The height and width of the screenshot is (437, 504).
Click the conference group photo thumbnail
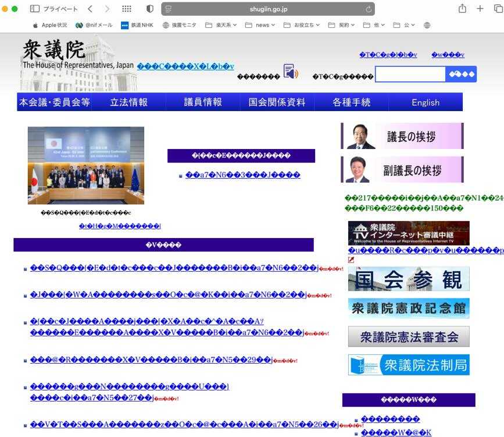(x=85, y=165)
